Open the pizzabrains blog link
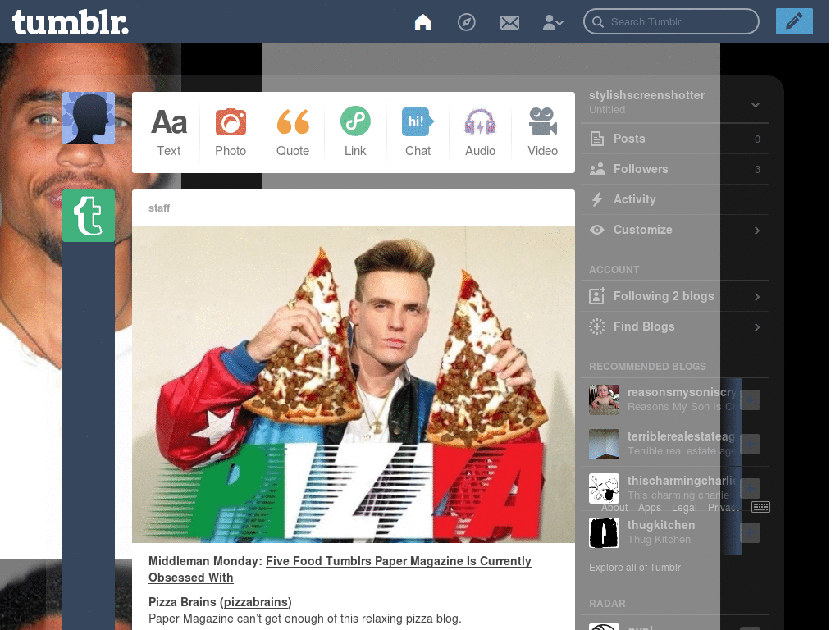The width and height of the screenshot is (840, 630). [257, 602]
